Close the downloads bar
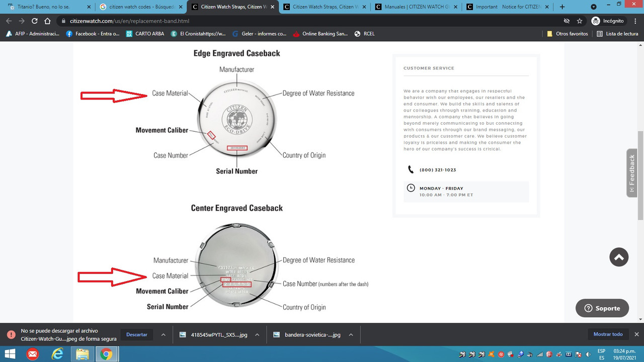Viewport: 644px width, 362px height. coord(636,334)
